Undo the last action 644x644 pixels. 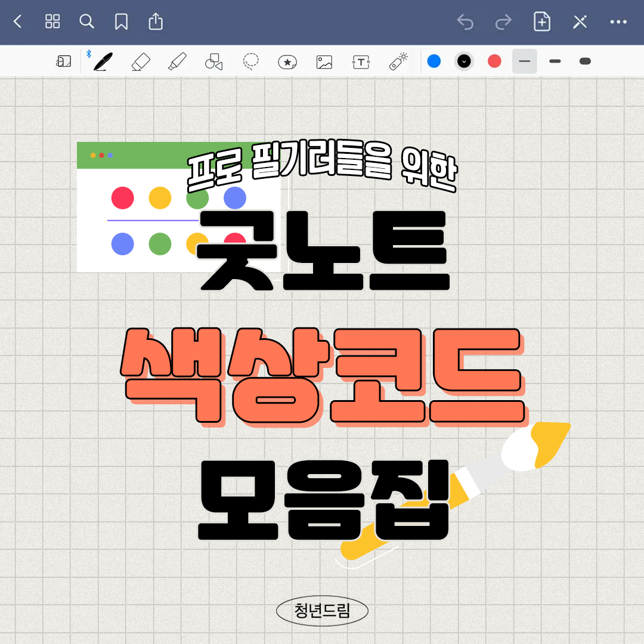pos(465,23)
